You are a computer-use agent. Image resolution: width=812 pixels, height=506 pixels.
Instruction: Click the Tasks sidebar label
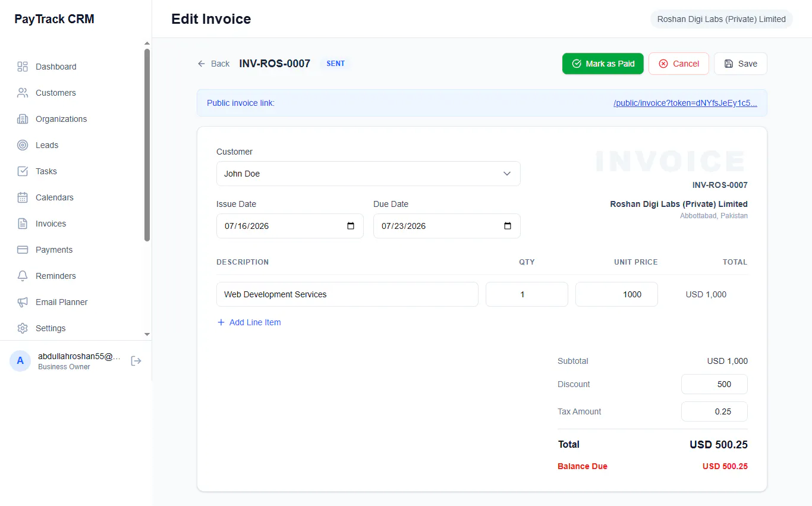pyautogui.click(x=46, y=171)
